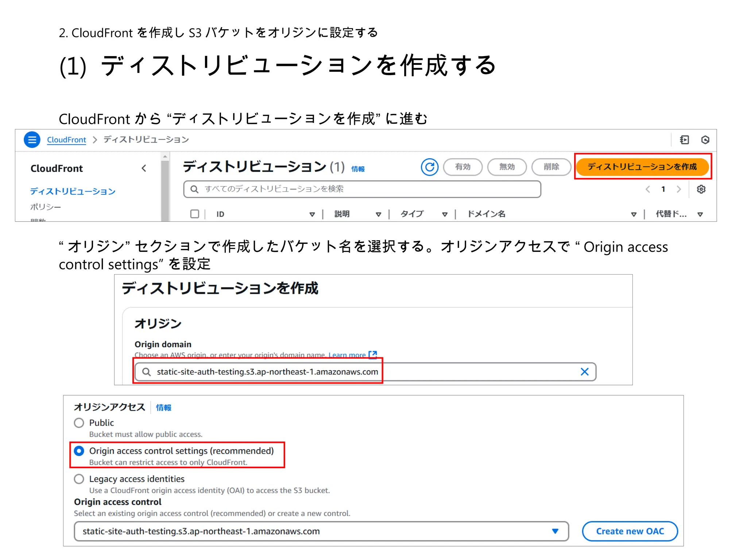Click the 有効 button
Image resolution: width=747 pixels, height=560 pixels.
463,167
